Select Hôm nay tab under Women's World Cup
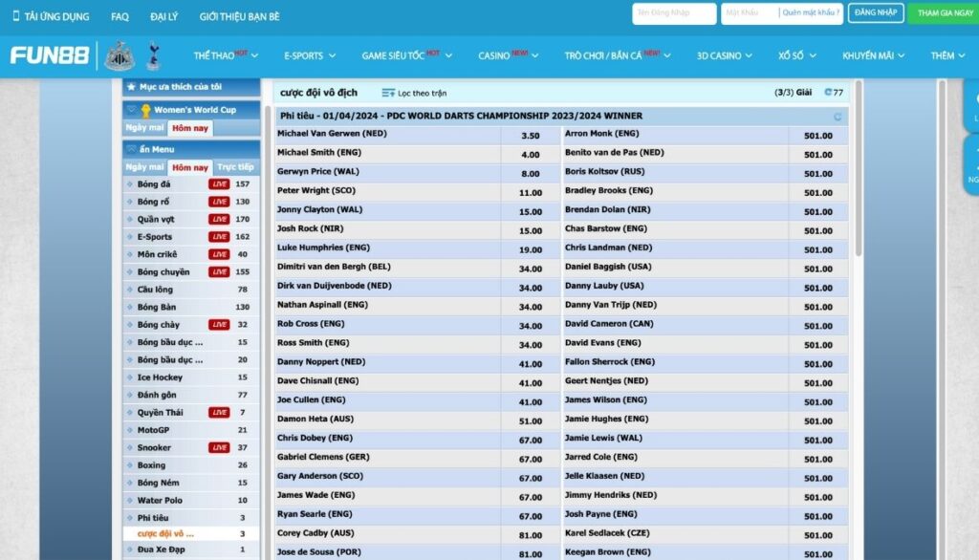 190,128
